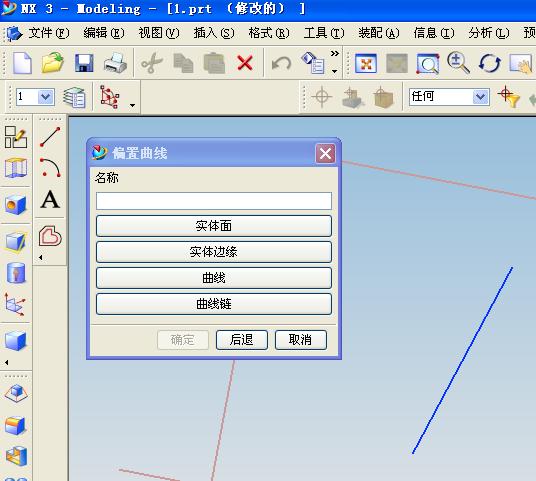Click the Undo arrow icon
This screenshot has height=481, width=536.
(x=281, y=63)
